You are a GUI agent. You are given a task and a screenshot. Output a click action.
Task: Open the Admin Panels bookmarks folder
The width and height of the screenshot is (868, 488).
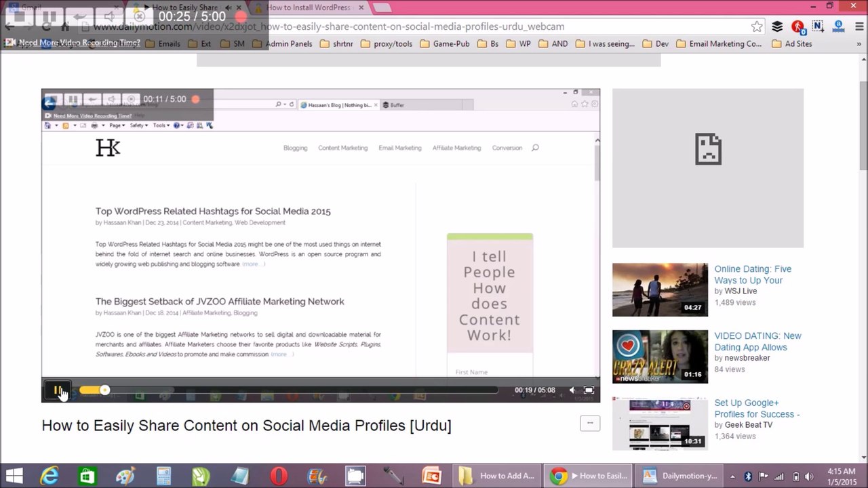[282, 44]
